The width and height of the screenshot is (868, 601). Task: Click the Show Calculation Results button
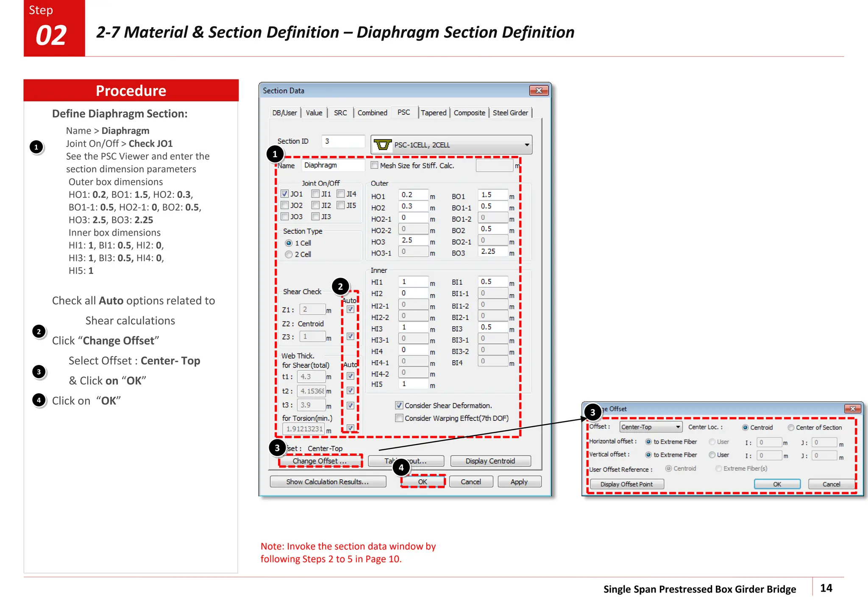pyautogui.click(x=328, y=482)
